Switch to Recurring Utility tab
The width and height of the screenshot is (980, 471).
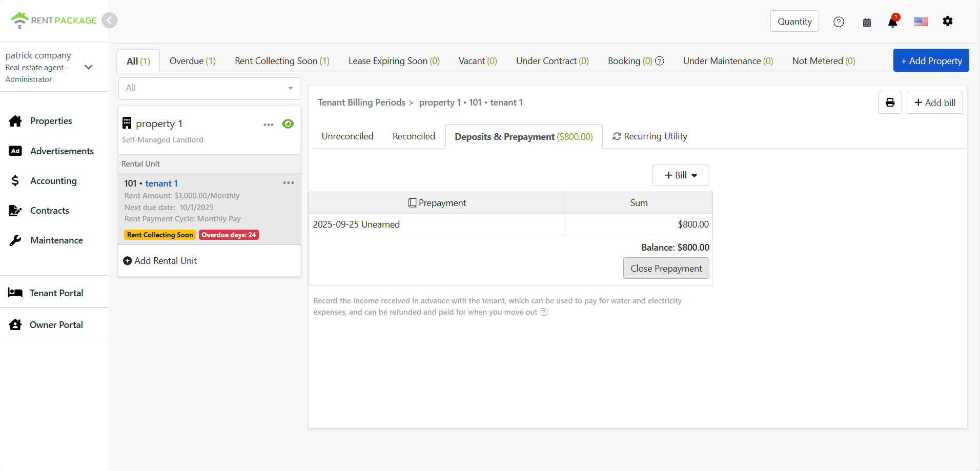649,136
